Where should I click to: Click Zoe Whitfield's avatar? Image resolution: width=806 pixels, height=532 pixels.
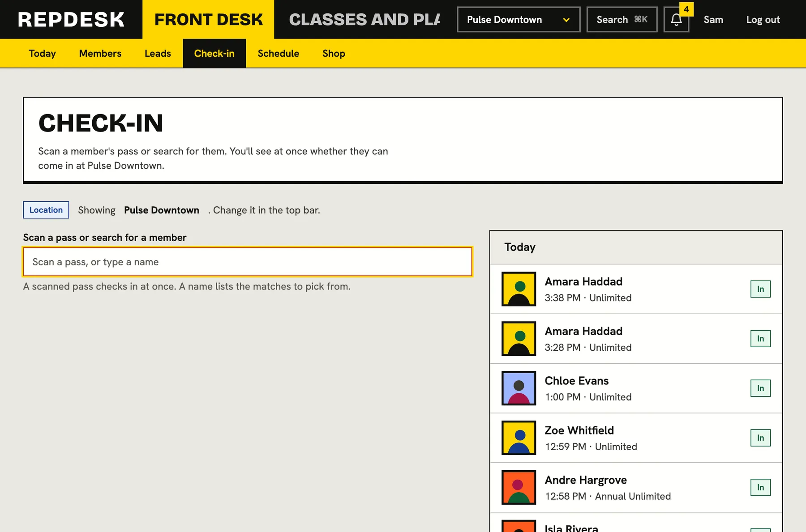point(519,438)
